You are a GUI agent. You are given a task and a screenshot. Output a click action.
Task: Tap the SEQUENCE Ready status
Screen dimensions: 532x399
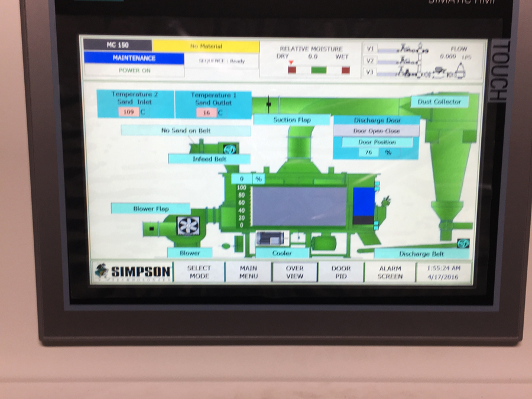point(222,61)
